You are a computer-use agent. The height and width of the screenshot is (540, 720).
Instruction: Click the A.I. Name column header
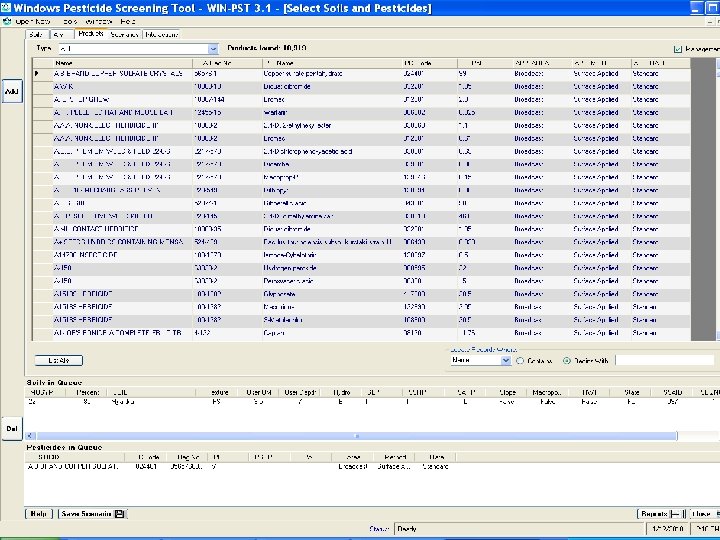(332, 63)
